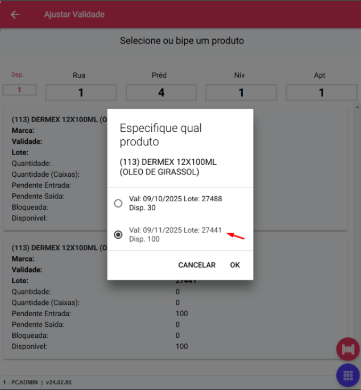Click the Rua input field
The image size is (361, 390).
pos(81,92)
